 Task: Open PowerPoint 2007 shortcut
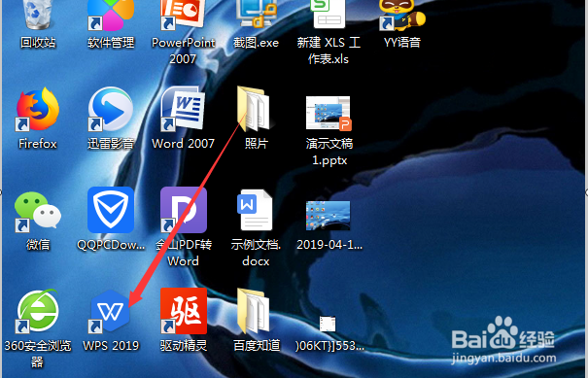[184, 15]
